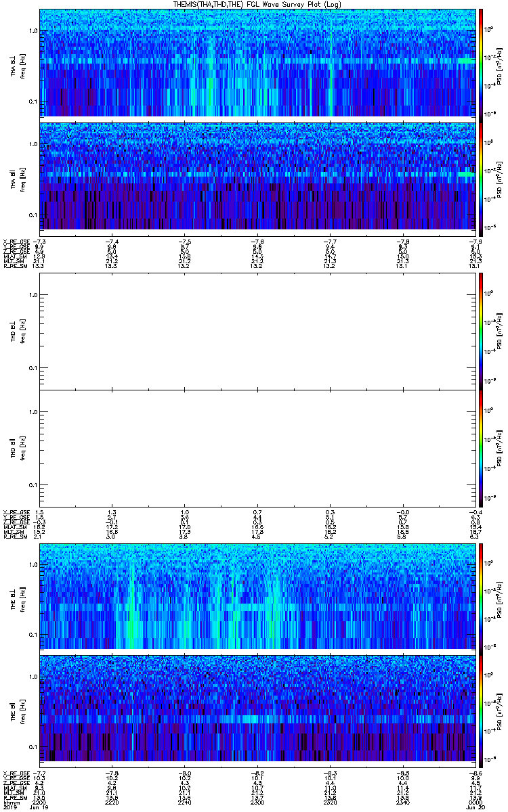
Task: Click the 2200 time tick label
Action: (x=40, y=801)
